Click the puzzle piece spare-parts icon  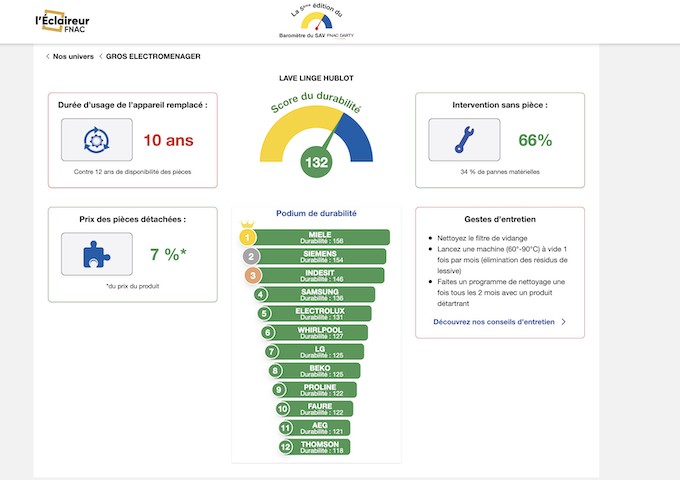[x=96, y=254]
